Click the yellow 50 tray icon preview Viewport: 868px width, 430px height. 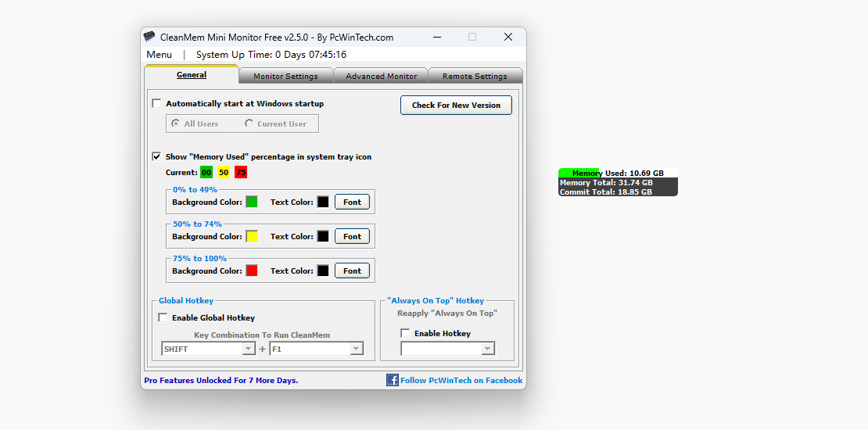224,172
